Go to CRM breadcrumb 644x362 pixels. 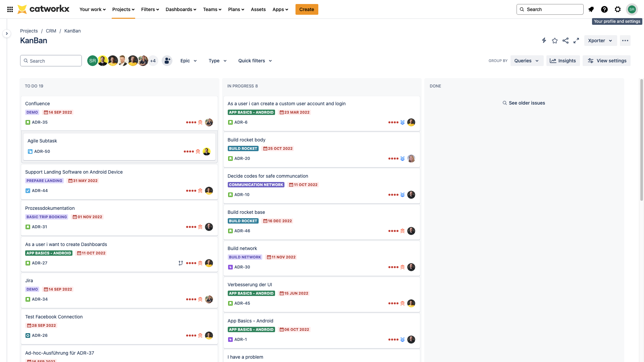click(x=51, y=31)
